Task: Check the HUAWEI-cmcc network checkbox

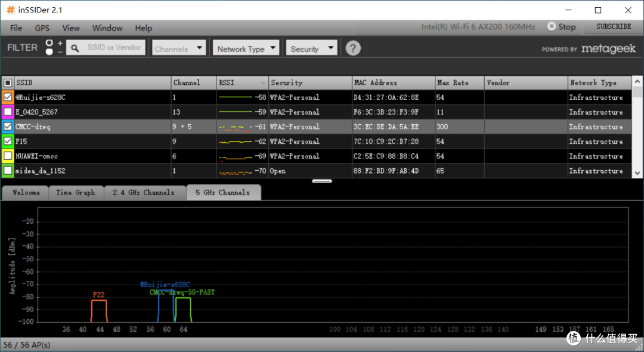Action: point(8,156)
